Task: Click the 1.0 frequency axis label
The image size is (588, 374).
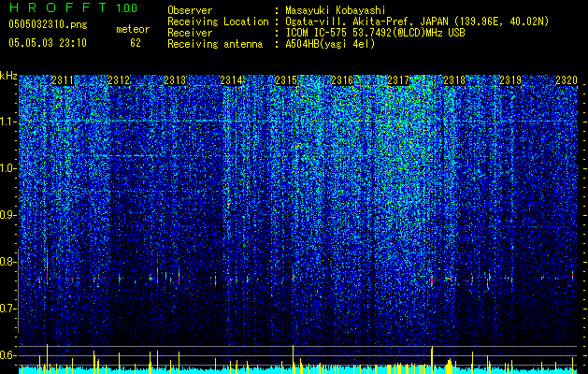Action: pyautogui.click(x=8, y=168)
